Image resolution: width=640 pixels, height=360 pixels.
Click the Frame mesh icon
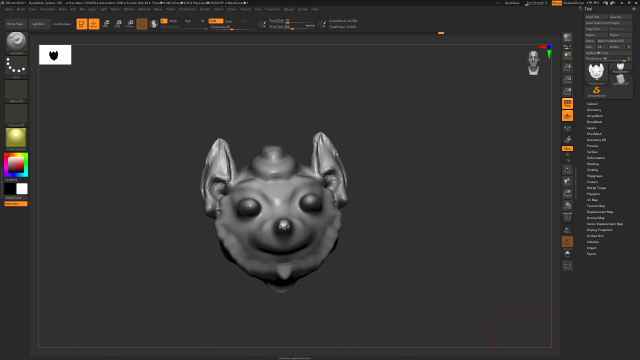coord(567,169)
